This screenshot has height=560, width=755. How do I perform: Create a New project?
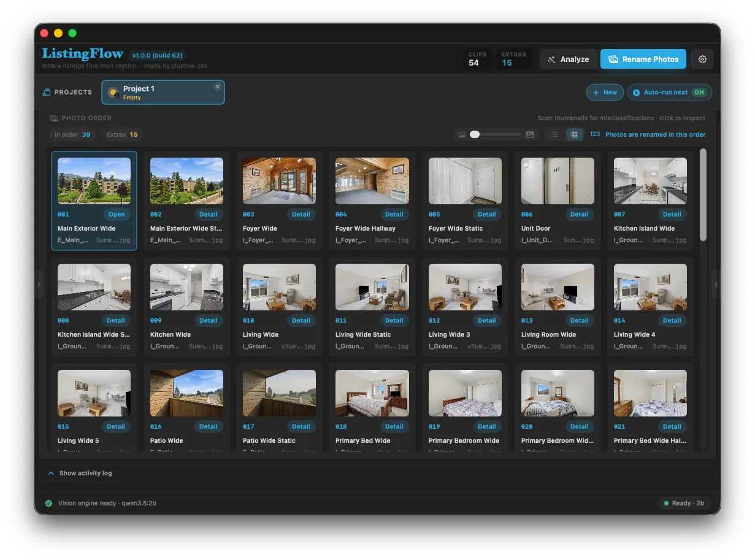(x=605, y=93)
